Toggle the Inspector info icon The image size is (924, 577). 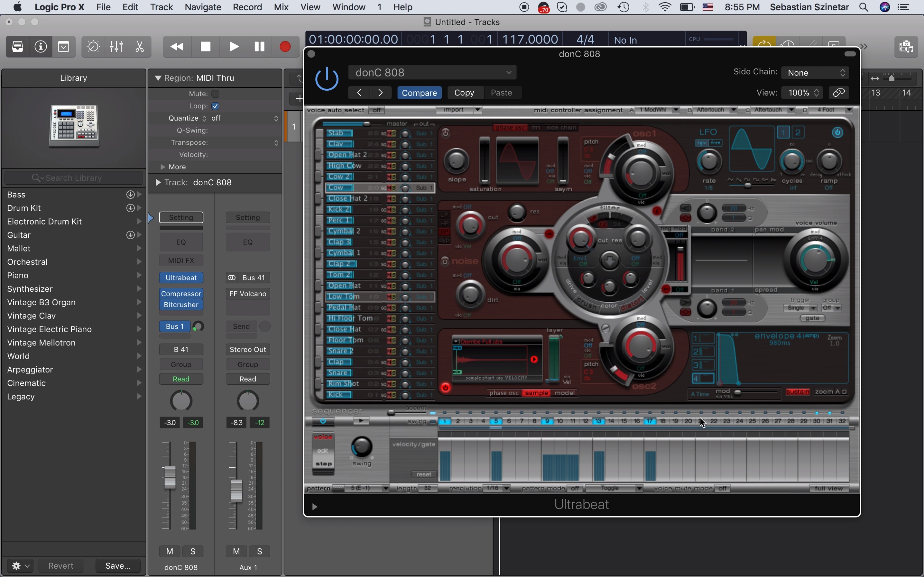(x=41, y=47)
